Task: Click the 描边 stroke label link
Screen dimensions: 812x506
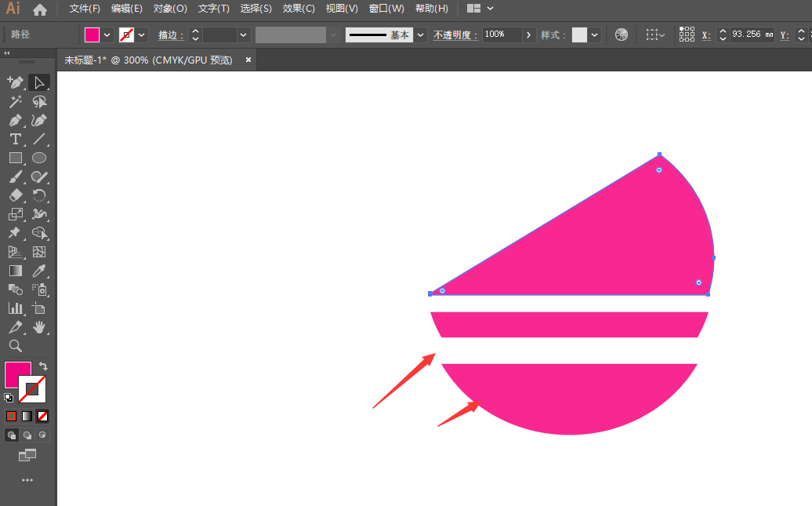Action: (x=170, y=35)
